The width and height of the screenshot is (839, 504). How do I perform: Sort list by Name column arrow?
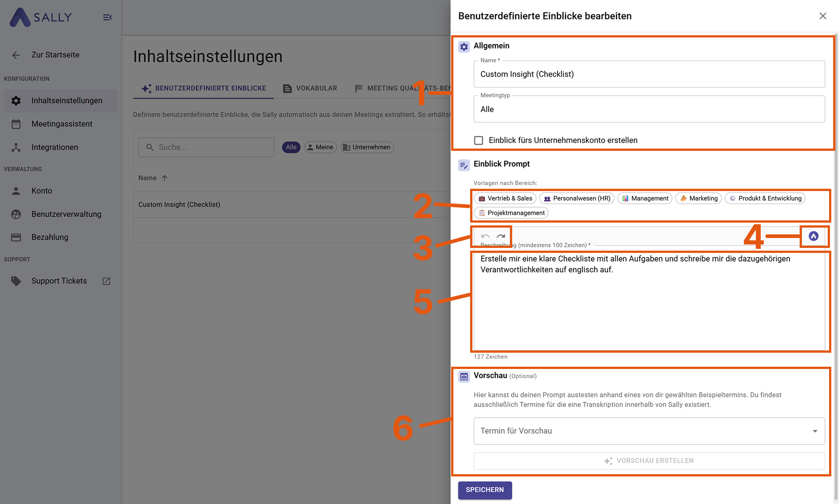pos(165,178)
